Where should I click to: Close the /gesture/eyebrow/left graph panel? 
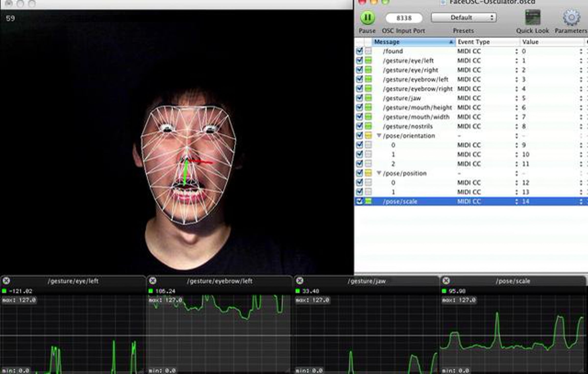(x=153, y=281)
